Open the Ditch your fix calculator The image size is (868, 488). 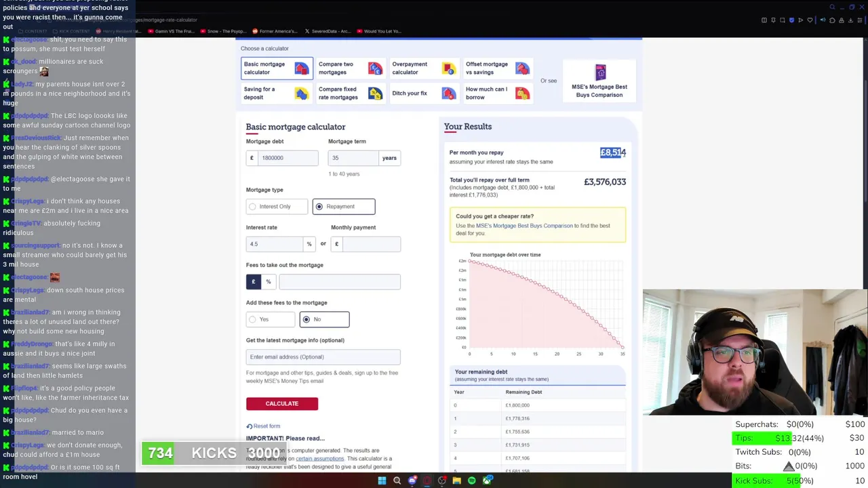pos(423,94)
